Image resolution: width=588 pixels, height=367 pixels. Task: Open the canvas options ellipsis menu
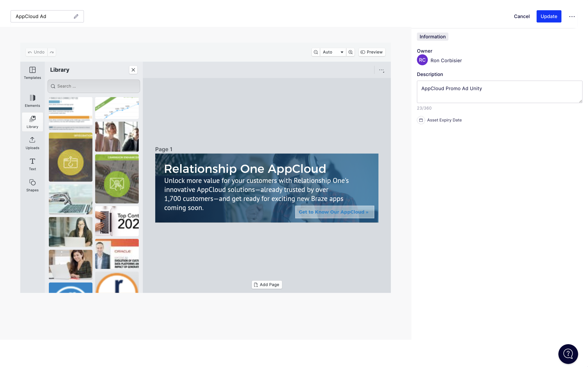[x=381, y=70]
